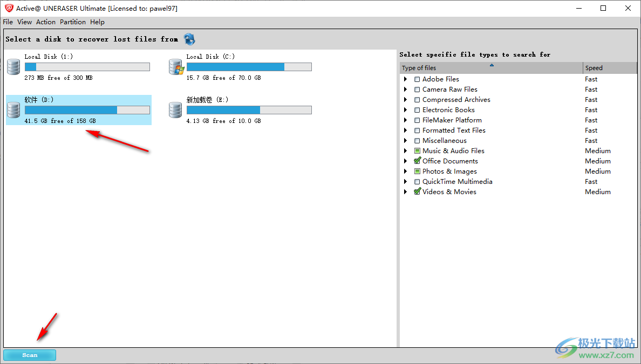Click the Medium speed value for Office Documents
641x364 pixels.
(x=598, y=161)
